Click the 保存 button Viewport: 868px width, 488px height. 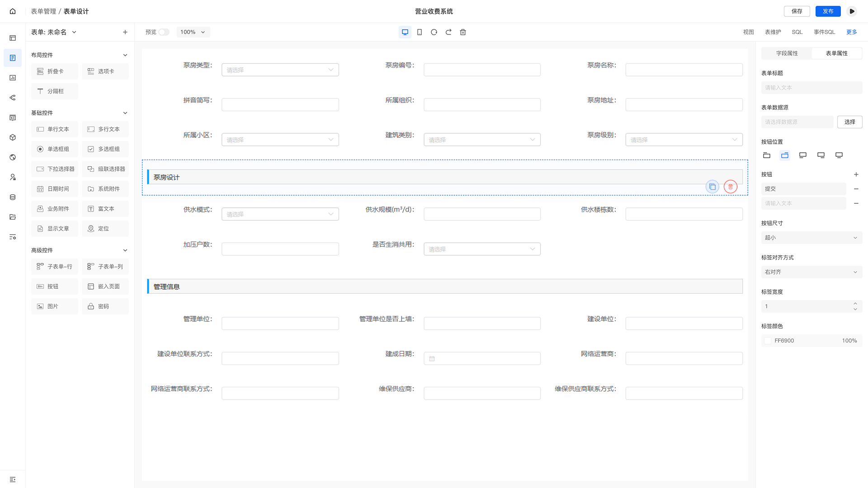click(x=797, y=11)
